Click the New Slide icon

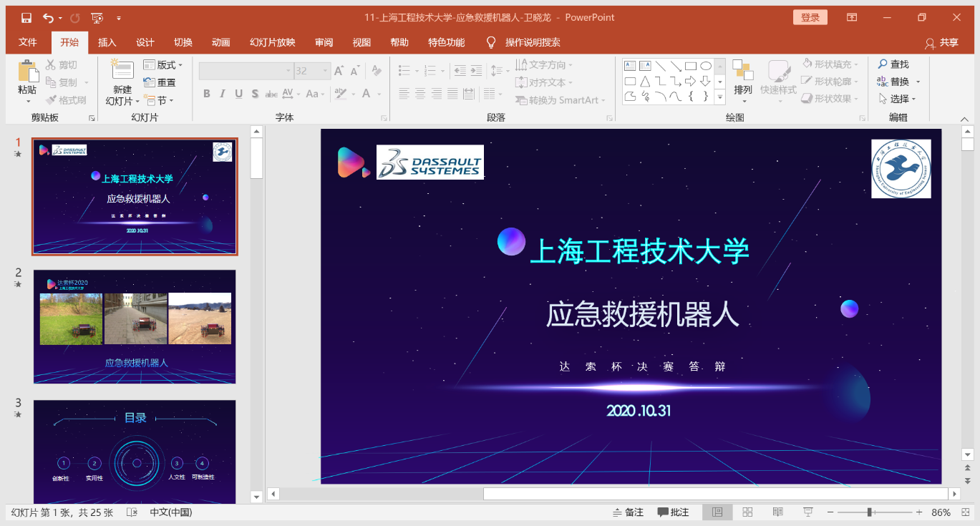pos(122,70)
